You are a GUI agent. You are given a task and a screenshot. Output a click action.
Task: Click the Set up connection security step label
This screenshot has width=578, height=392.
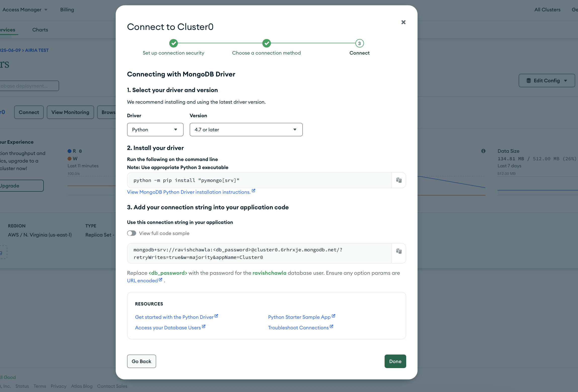click(173, 53)
